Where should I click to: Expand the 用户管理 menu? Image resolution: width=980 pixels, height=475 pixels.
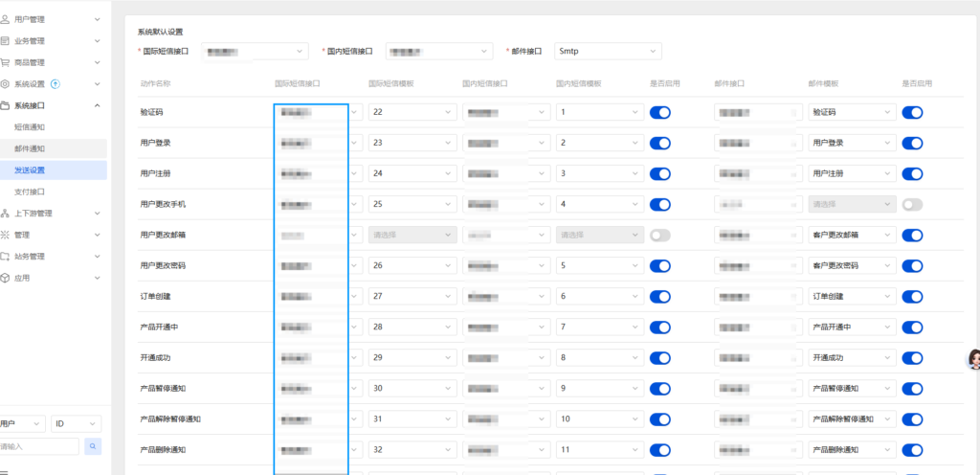[x=54, y=19]
